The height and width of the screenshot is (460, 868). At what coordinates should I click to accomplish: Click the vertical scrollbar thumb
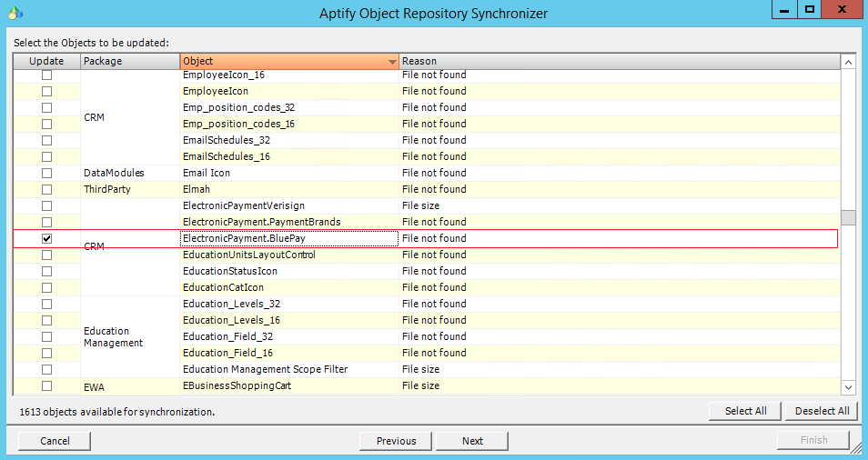(848, 217)
